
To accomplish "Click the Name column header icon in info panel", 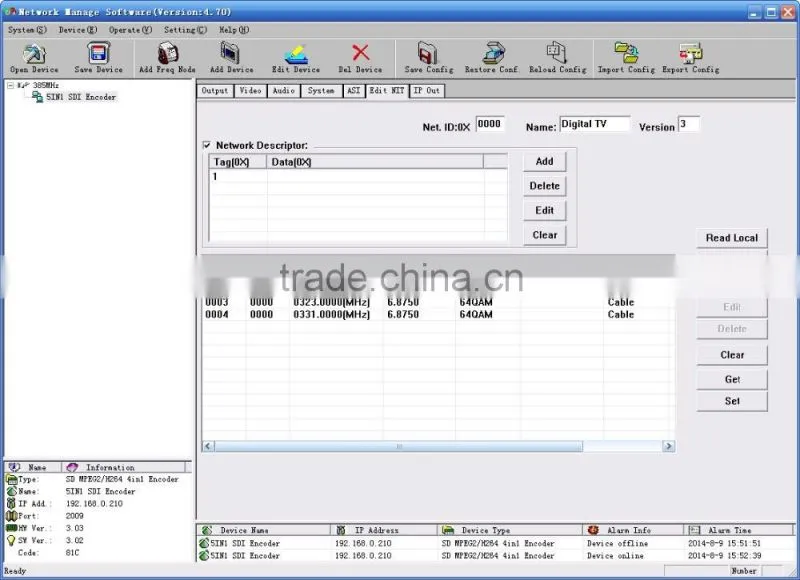I will (14, 467).
